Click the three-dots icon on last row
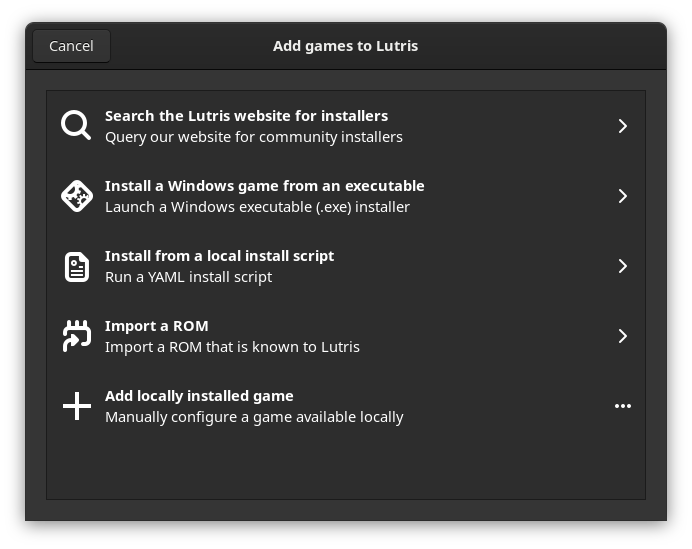 click(x=622, y=406)
